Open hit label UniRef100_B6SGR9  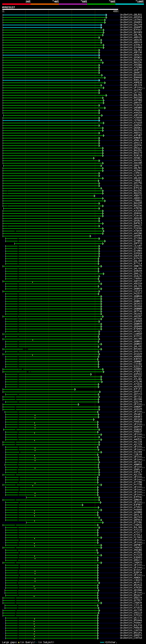tap(131, 32)
